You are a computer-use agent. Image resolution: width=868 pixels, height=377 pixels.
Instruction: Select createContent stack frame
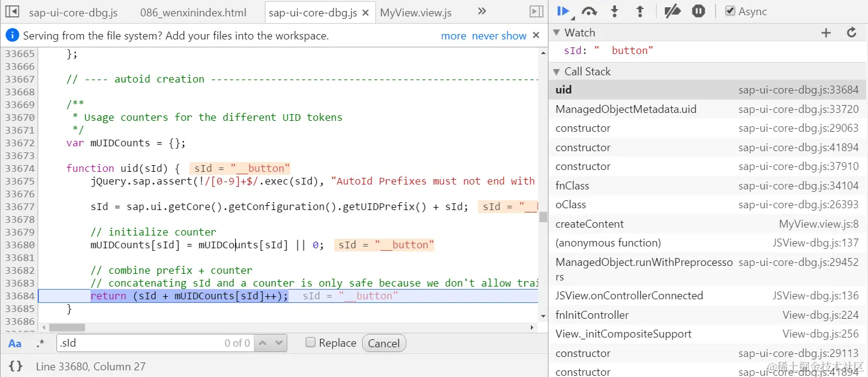pyautogui.click(x=708, y=224)
